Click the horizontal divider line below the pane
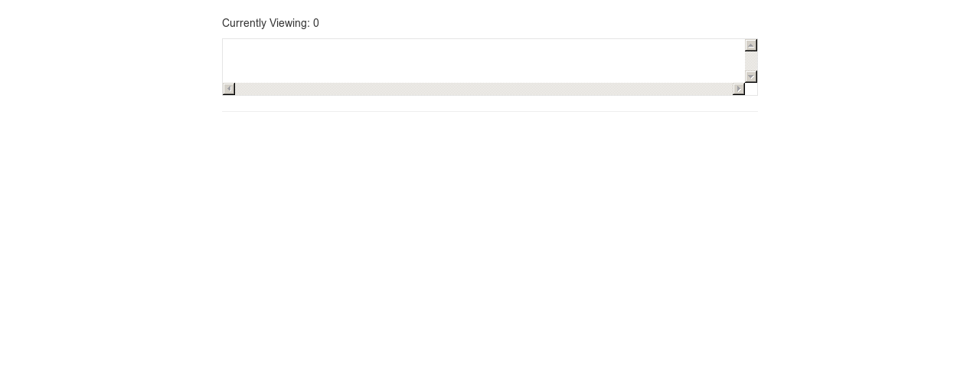The width and height of the screenshot is (980, 368). tap(490, 111)
